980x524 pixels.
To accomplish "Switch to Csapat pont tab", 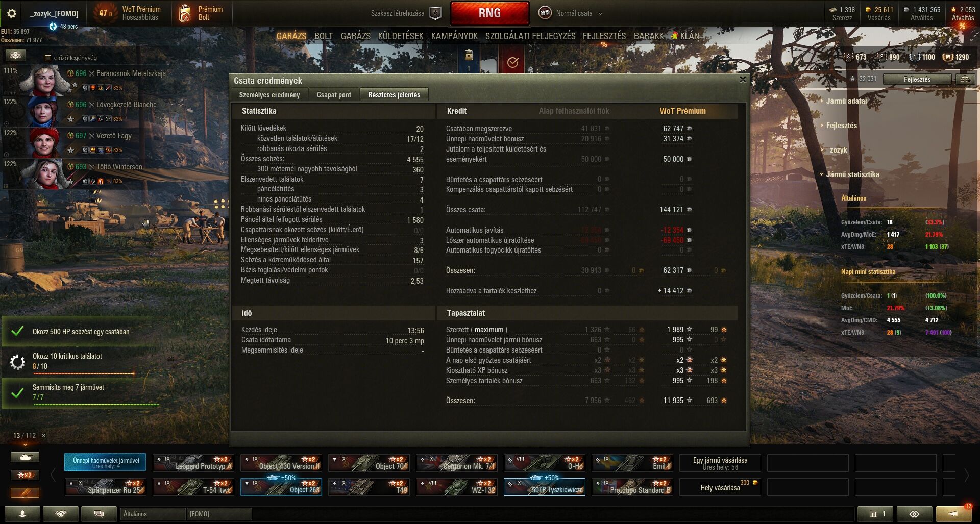I will [x=334, y=95].
